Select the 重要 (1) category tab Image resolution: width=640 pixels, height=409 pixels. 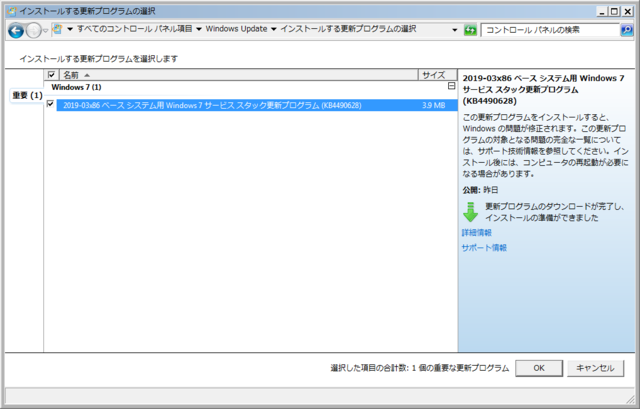[27, 96]
